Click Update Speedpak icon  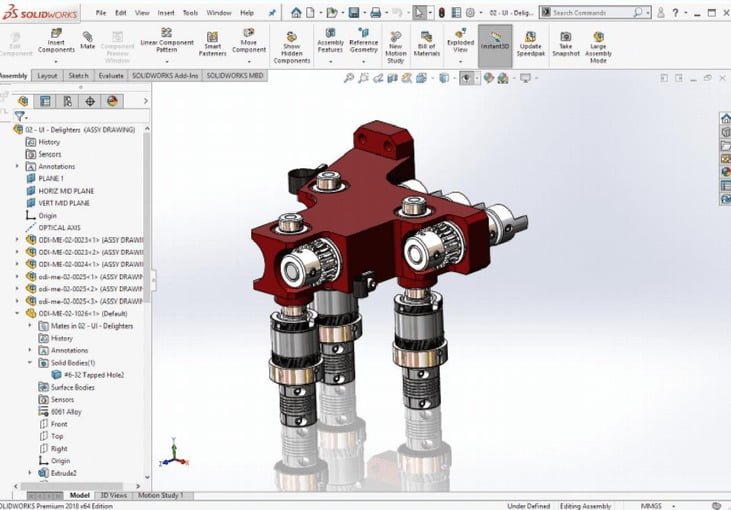click(x=531, y=44)
